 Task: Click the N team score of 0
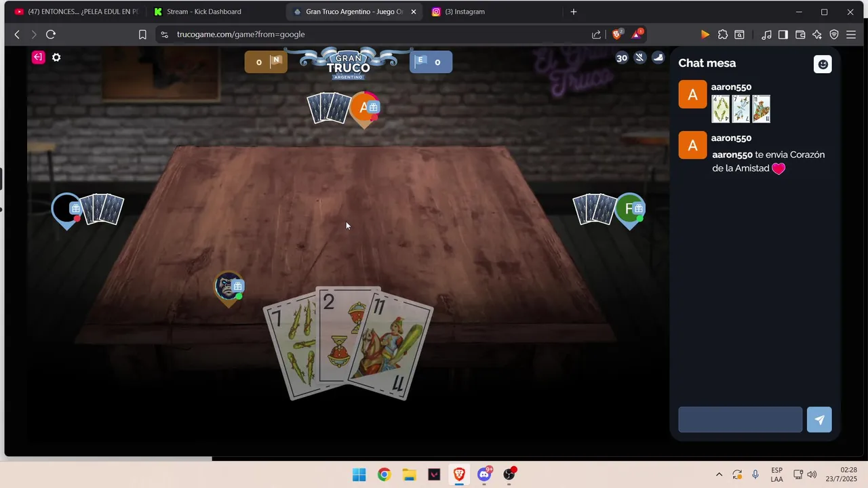[x=266, y=62]
